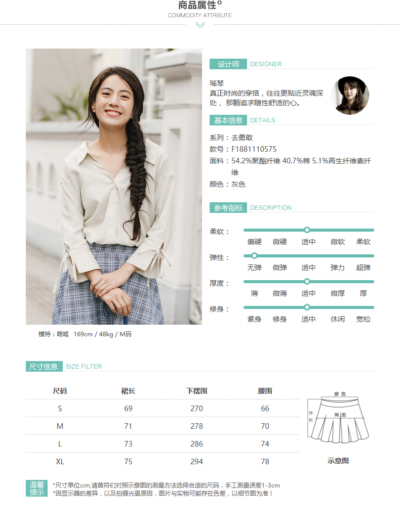Click the 柔软 softness slider handle
400x532 pixels.
point(307,230)
